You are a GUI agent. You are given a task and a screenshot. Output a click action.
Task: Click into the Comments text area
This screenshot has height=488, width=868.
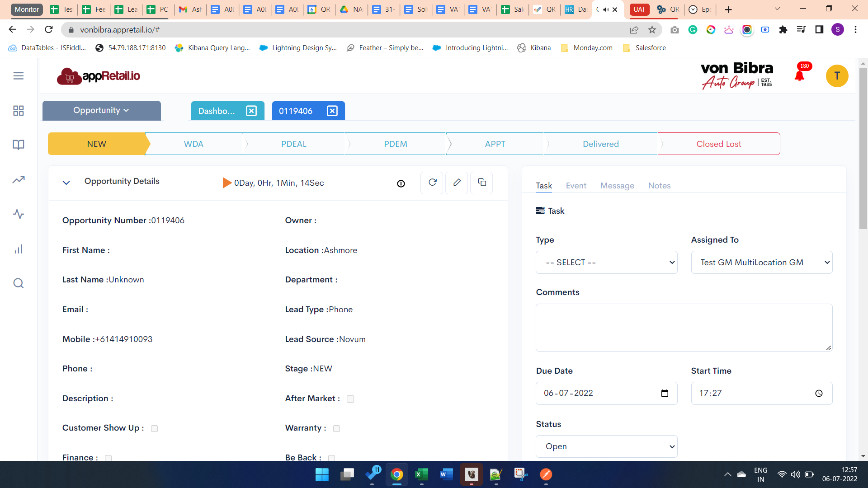pos(684,328)
